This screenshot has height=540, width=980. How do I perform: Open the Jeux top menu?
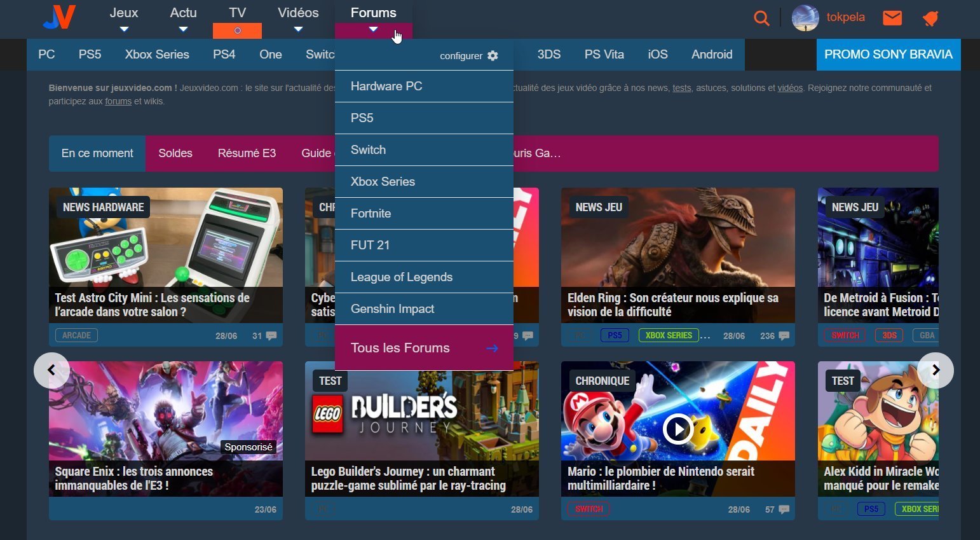[x=124, y=13]
